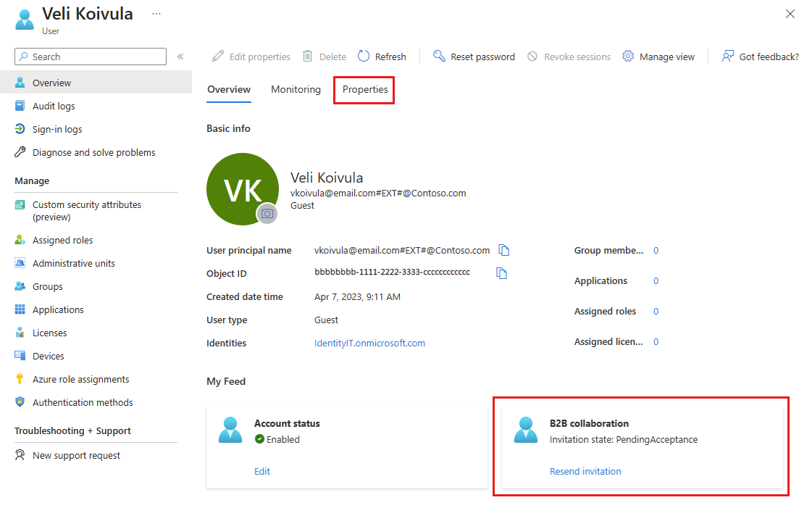The height and width of the screenshot is (508, 812).
Task: Copy the Object ID value
Action: tap(502, 272)
